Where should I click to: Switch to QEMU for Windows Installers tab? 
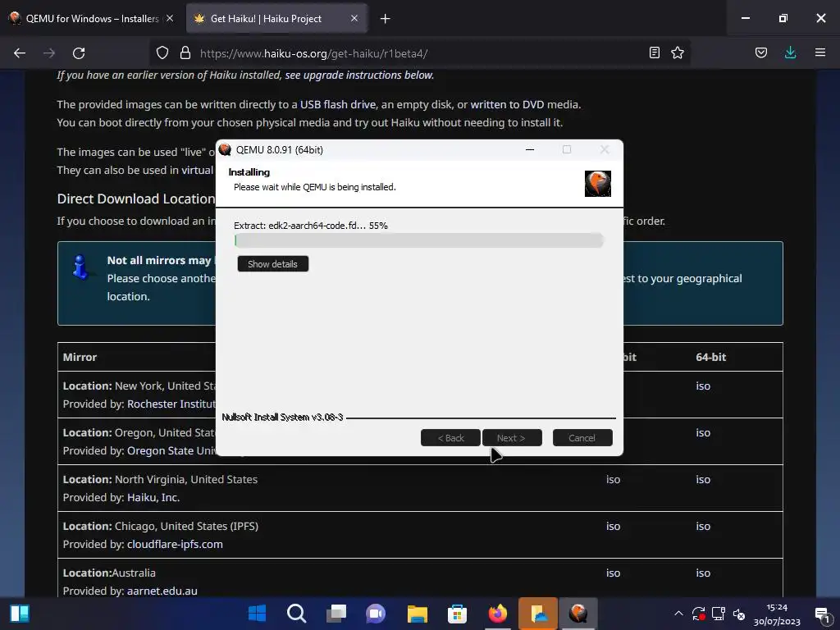(91, 18)
